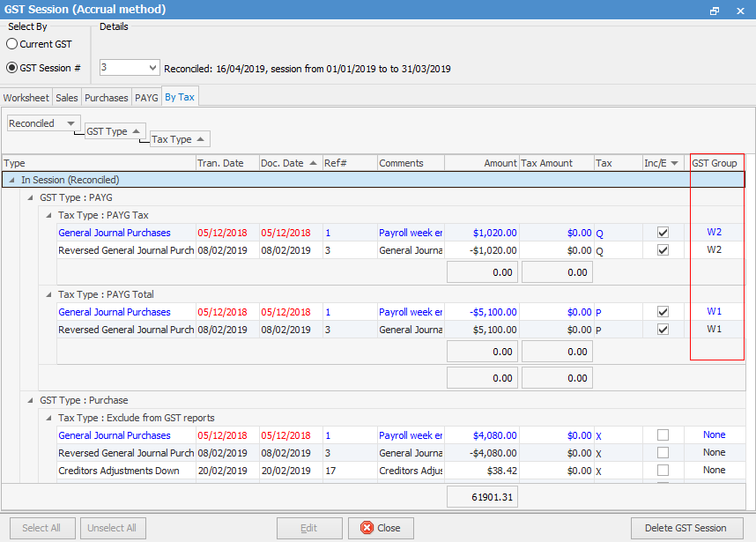Open General Journal Purchases under PAYG Tax
The height and width of the screenshot is (542, 756).
point(115,233)
